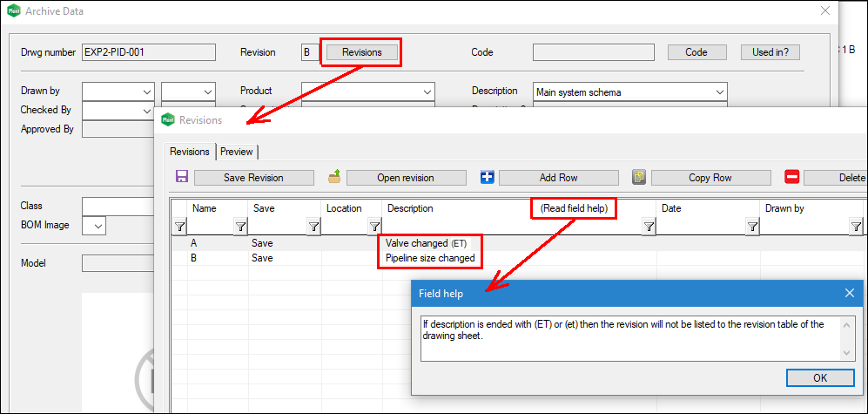Expand the Description dropdown showing Main system schema
Viewport: 868px width, 414px height.
pos(718,92)
